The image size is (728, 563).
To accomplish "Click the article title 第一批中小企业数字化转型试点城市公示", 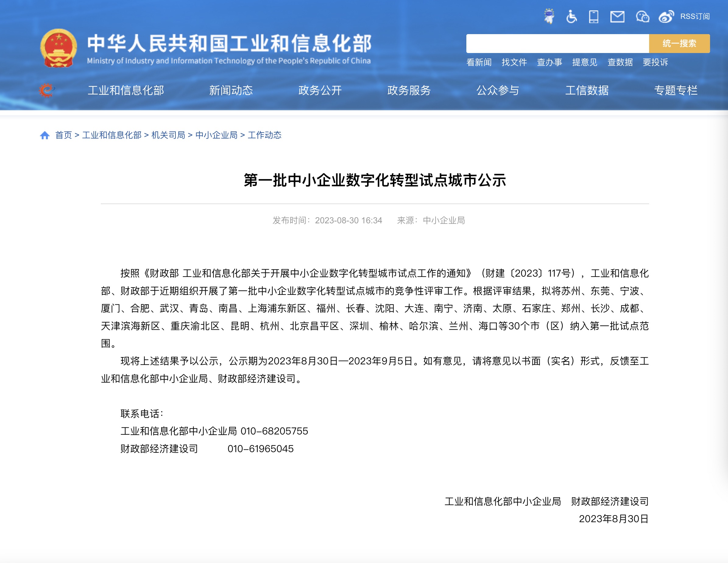I will tap(375, 180).
